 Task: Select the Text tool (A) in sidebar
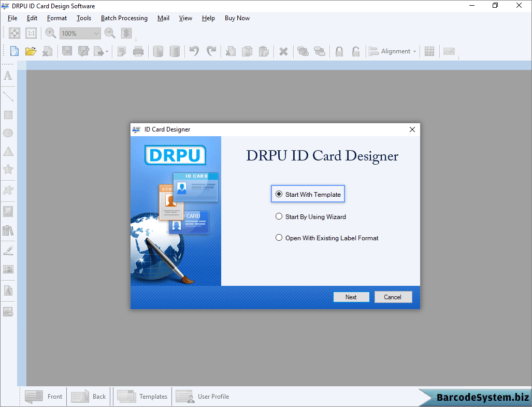point(8,75)
